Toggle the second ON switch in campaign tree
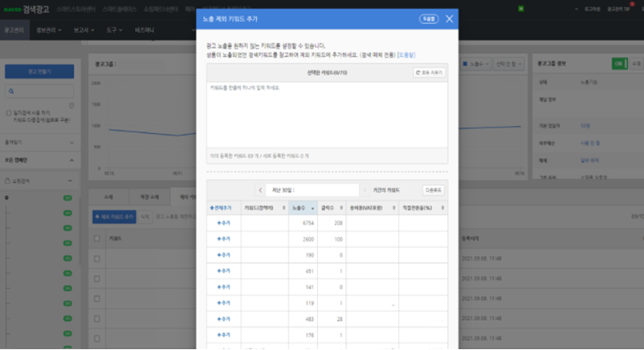The width and height of the screenshot is (644, 350). click(67, 213)
